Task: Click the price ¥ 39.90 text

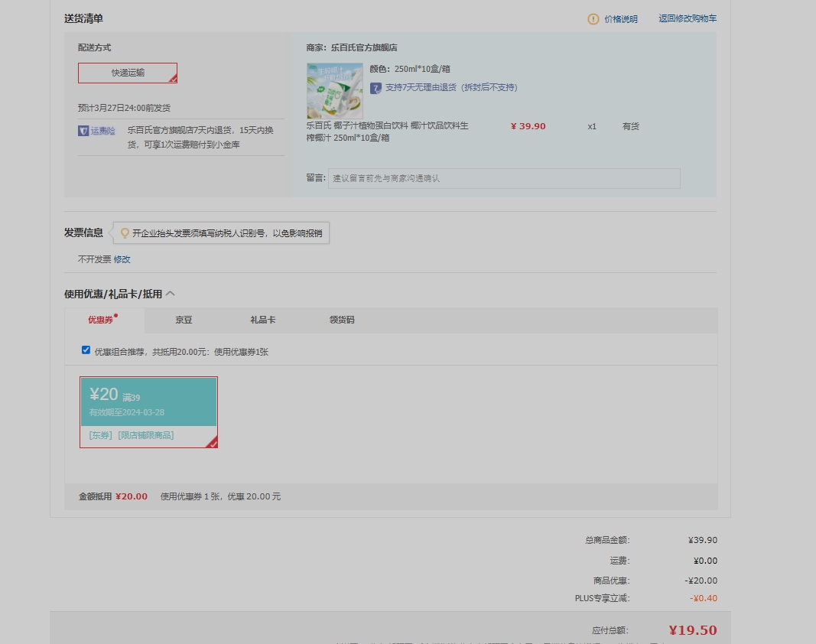Action: point(528,126)
